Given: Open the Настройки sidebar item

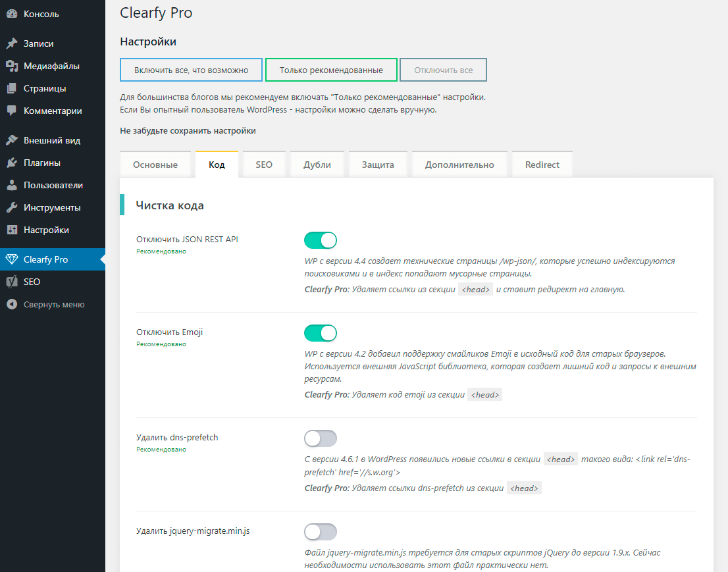Looking at the screenshot, I should [x=53, y=230].
